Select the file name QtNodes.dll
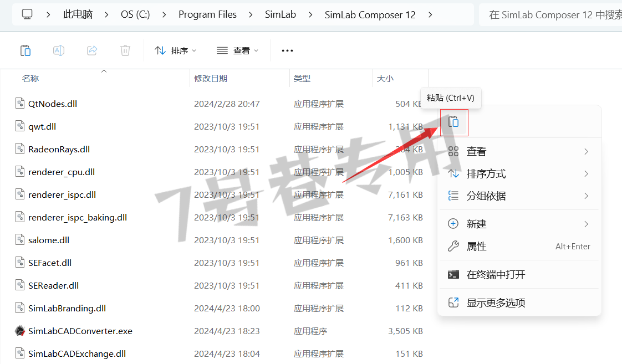The width and height of the screenshot is (622, 364). pyautogui.click(x=52, y=104)
